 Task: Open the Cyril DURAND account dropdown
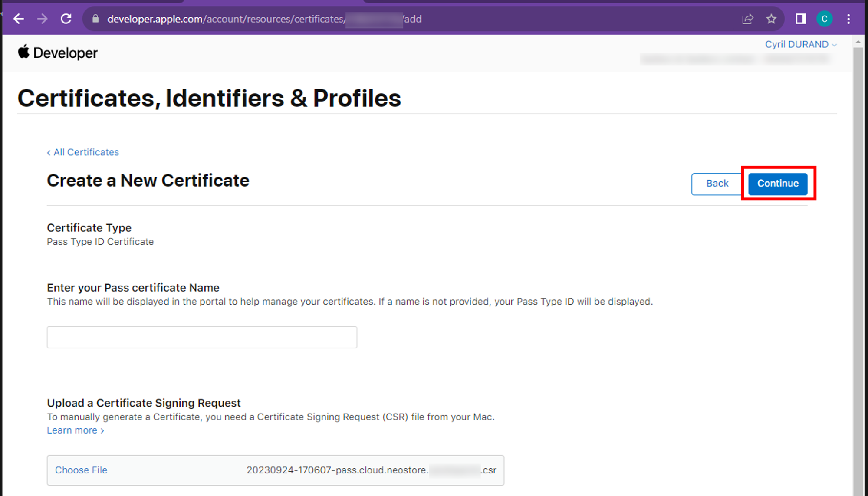pos(800,44)
